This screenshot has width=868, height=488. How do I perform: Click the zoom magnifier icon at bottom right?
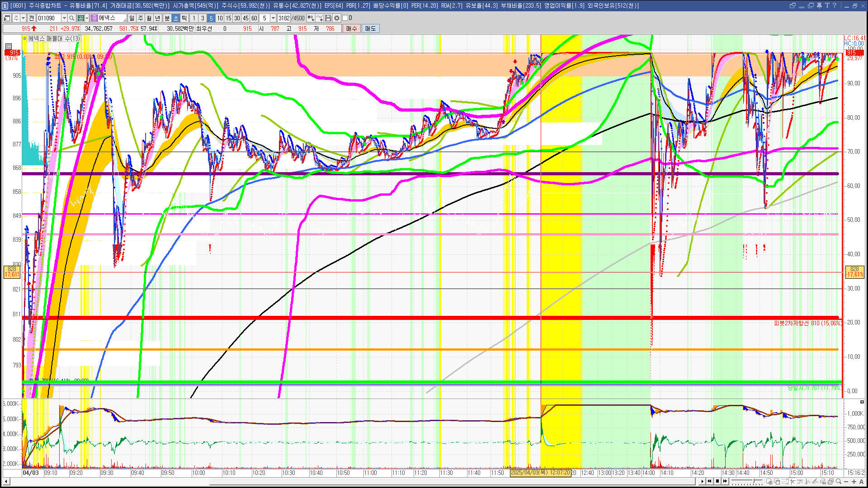(839, 481)
